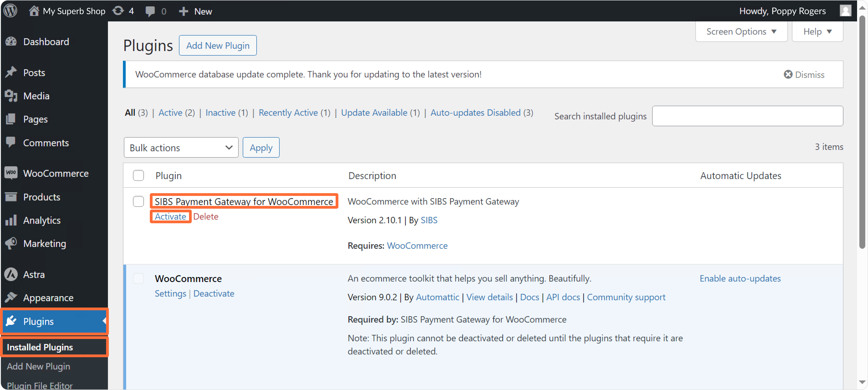Screen dimensions: 868x390
Task: Click the Media sidebar icon
Action: (11, 96)
